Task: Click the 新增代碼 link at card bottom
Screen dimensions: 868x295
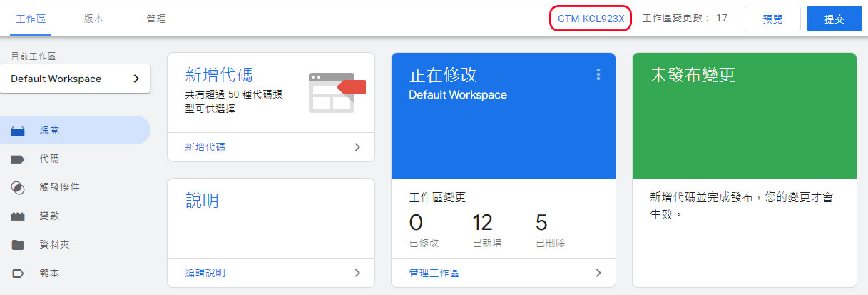Action: (x=205, y=147)
